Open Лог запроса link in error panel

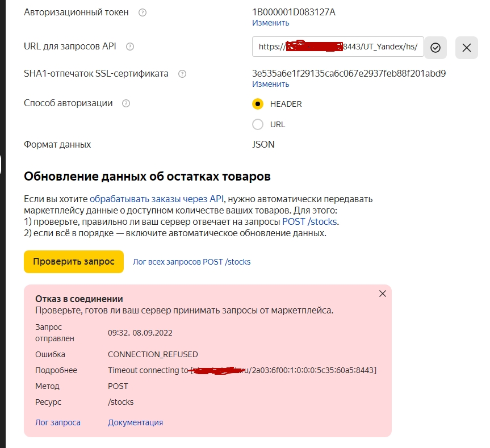click(x=58, y=422)
